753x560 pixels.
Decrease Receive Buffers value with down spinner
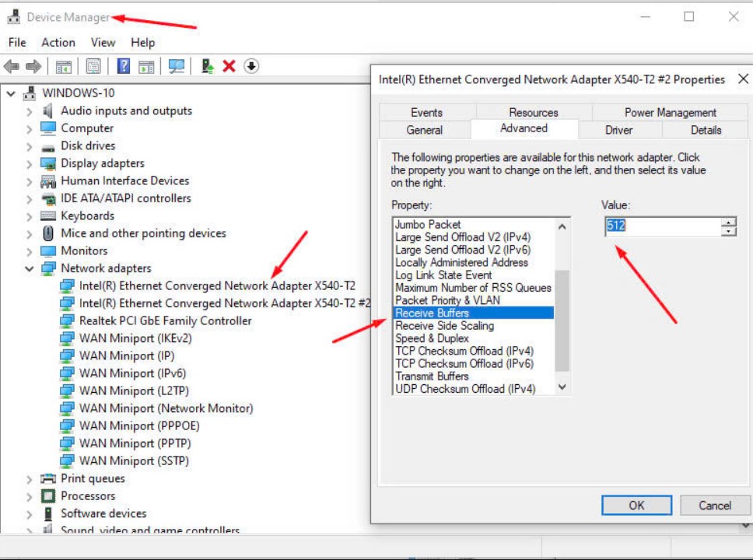coord(729,231)
